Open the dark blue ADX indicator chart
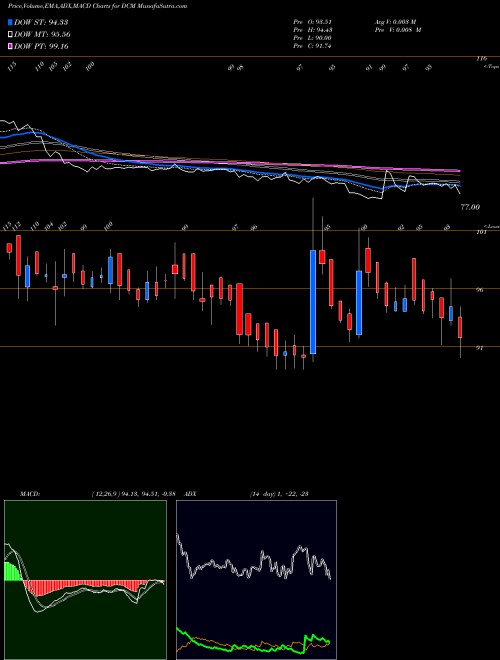 [256, 580]
